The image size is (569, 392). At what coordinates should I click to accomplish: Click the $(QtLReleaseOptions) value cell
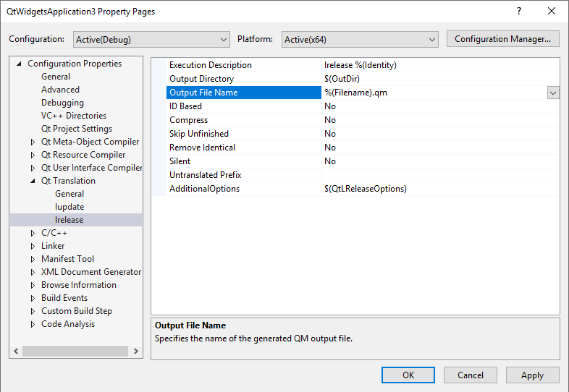441,189
